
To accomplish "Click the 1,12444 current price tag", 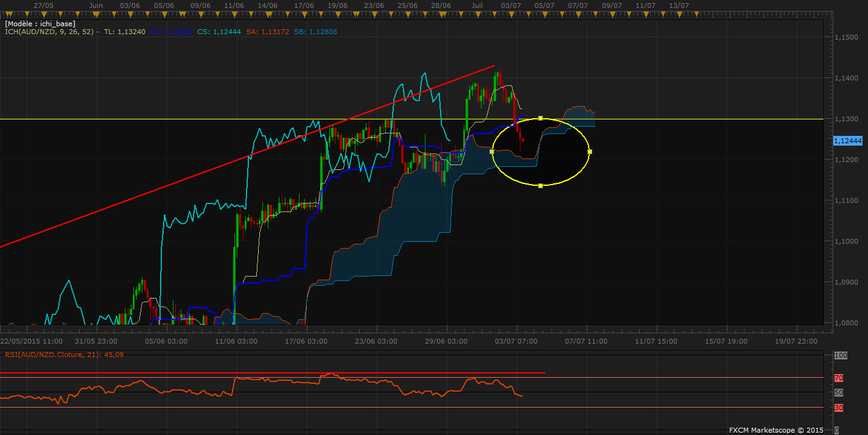I will point(847,141).
